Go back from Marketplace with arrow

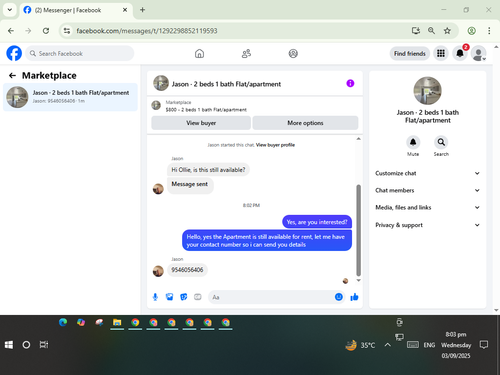12,76
